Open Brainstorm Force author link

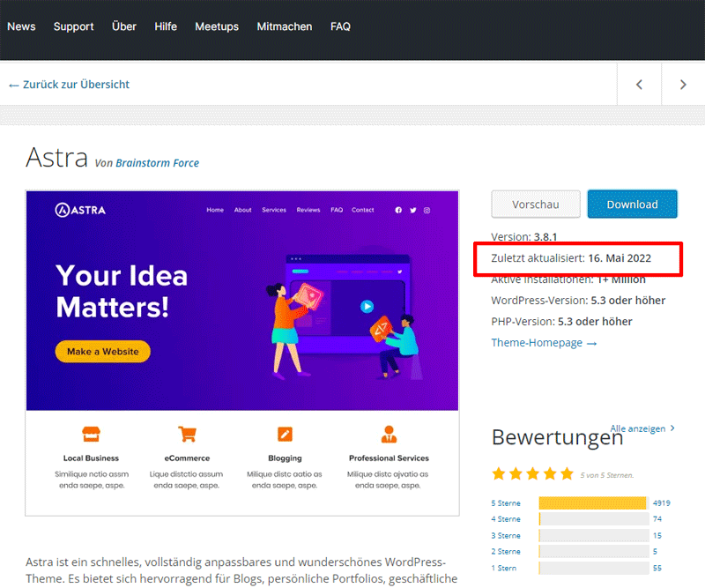coord(158,163)
